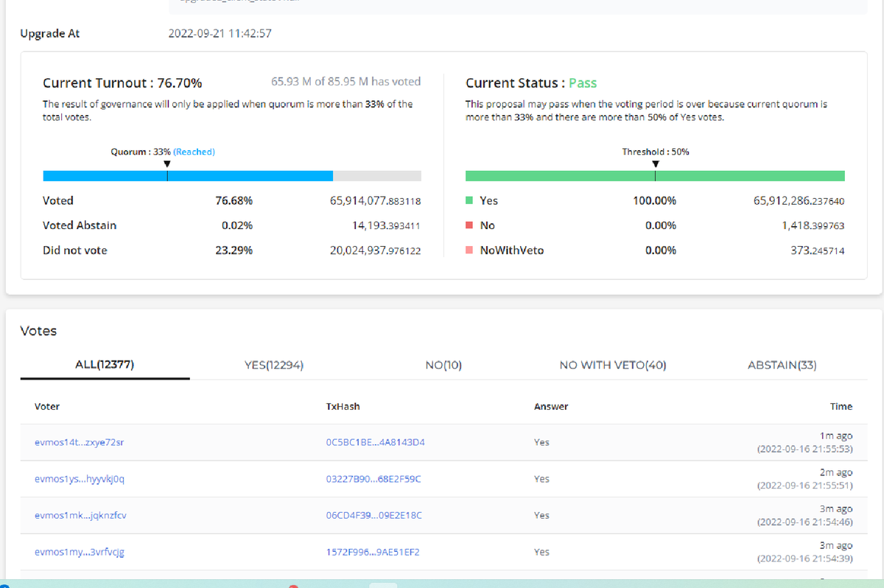Select the NO(10) votes tab
The width and height of the screenshot is (884, 588).
[x=443, y=365]
